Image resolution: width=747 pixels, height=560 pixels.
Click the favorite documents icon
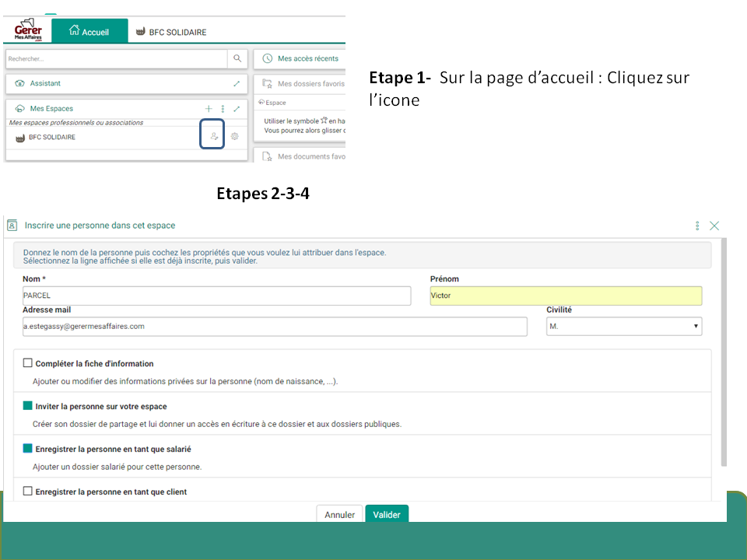point(267,156)
